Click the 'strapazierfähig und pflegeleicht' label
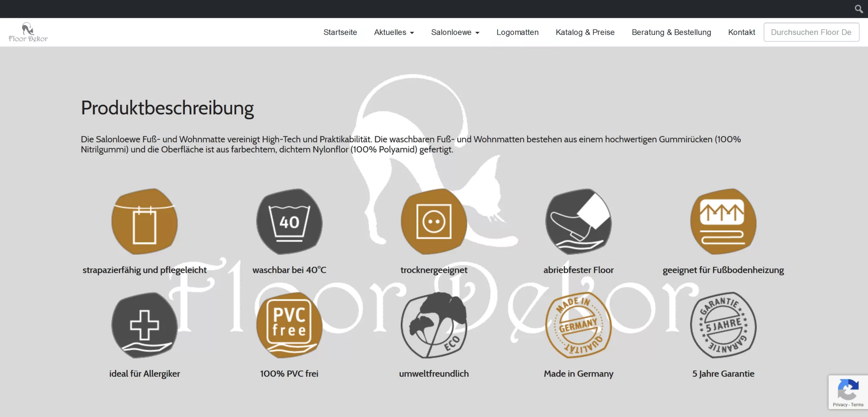Image resolution: width=868 pixels, height=417 pixels. [x=145, y=270]
